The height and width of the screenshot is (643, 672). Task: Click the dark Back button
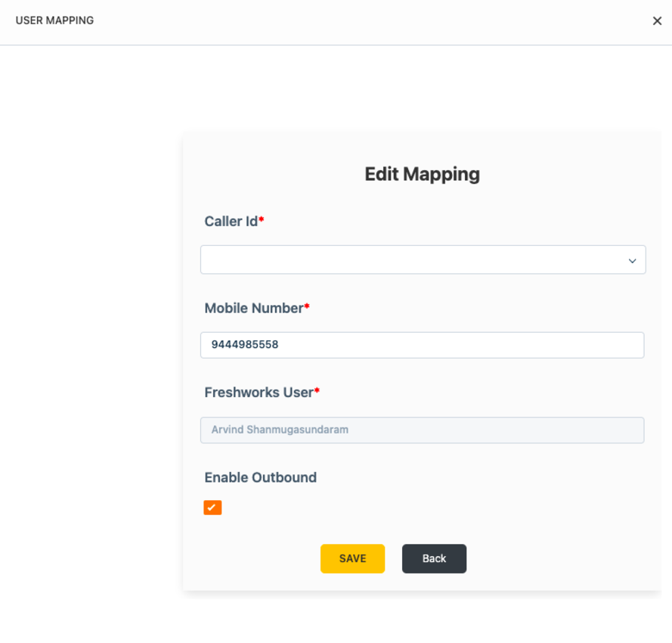tap(434, 558)
